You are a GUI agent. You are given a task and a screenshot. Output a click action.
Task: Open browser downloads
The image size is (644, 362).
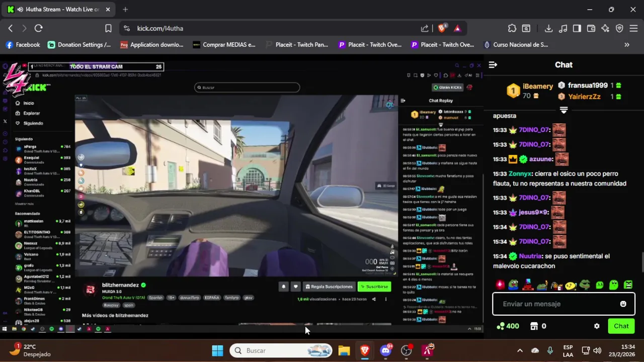tap(549, 29)
